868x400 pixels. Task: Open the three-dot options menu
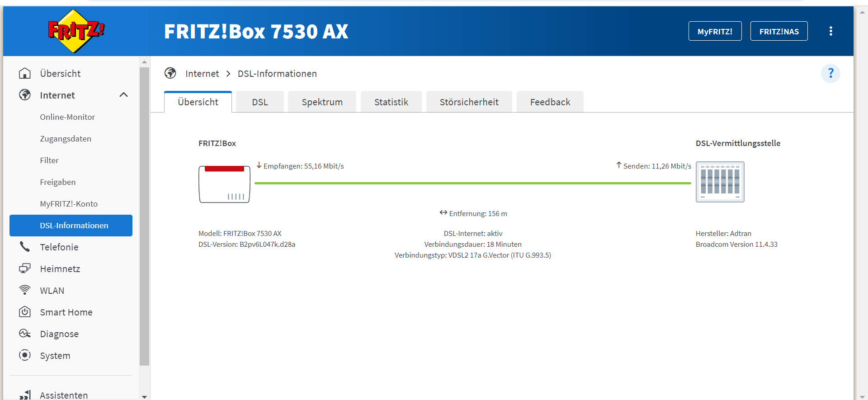coord(830,31)
